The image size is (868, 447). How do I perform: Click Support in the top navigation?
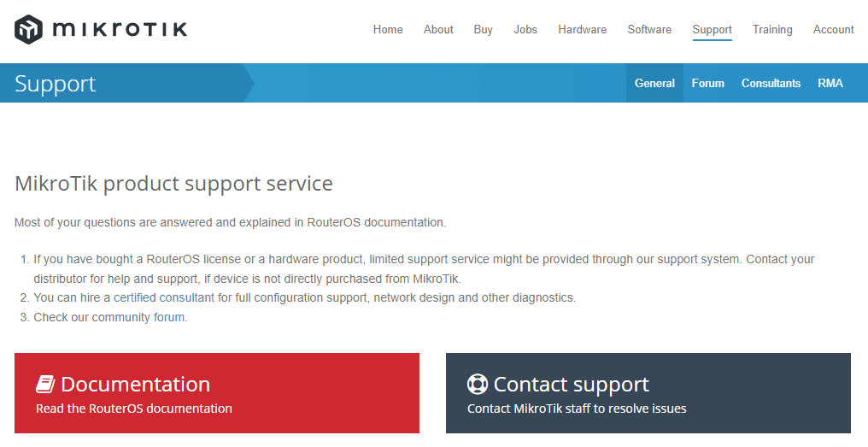click(x=712, y=29)
